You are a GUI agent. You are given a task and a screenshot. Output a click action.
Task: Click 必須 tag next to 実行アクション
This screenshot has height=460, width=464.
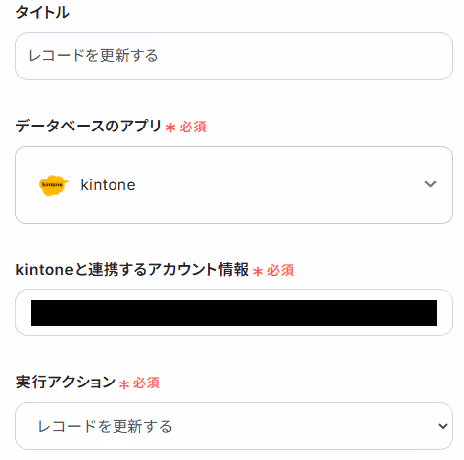[146, 383]
